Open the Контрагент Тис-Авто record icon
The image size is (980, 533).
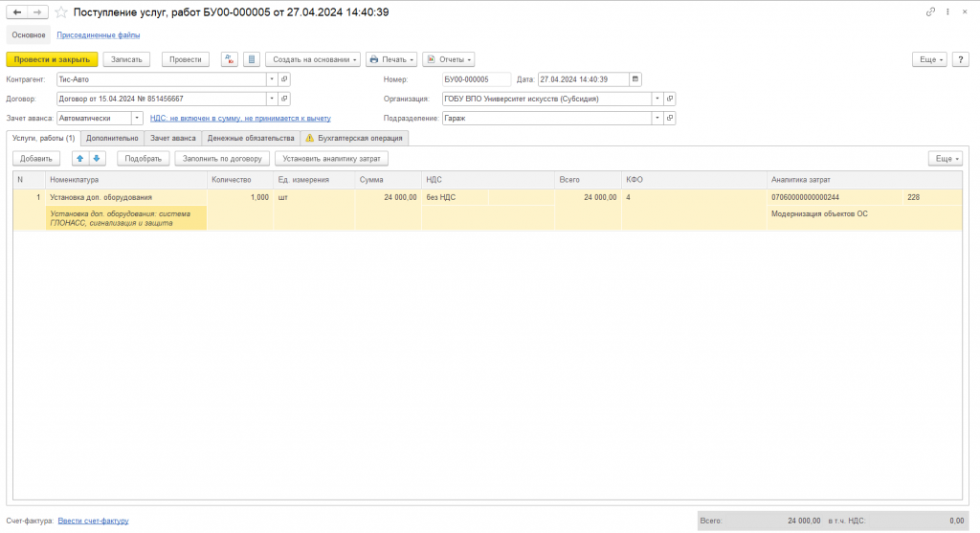click(284, 79)
